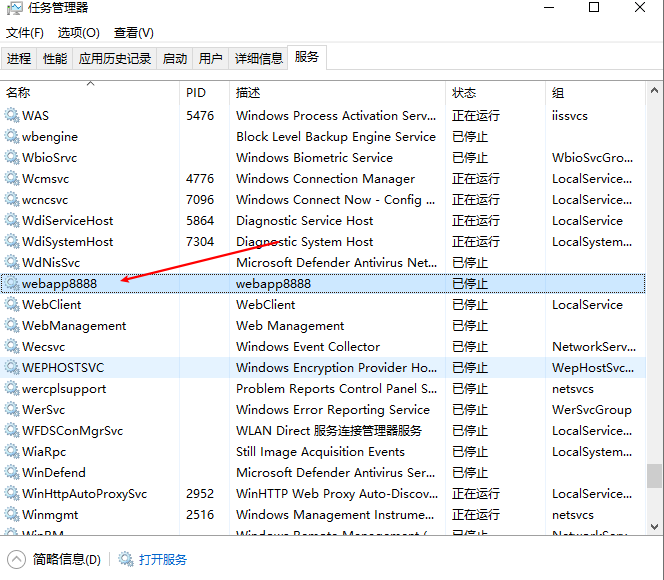Screen dimensions: 664x580
Task: Select the WEPHOSTSVC service row
Action: [x=323, y=367]
